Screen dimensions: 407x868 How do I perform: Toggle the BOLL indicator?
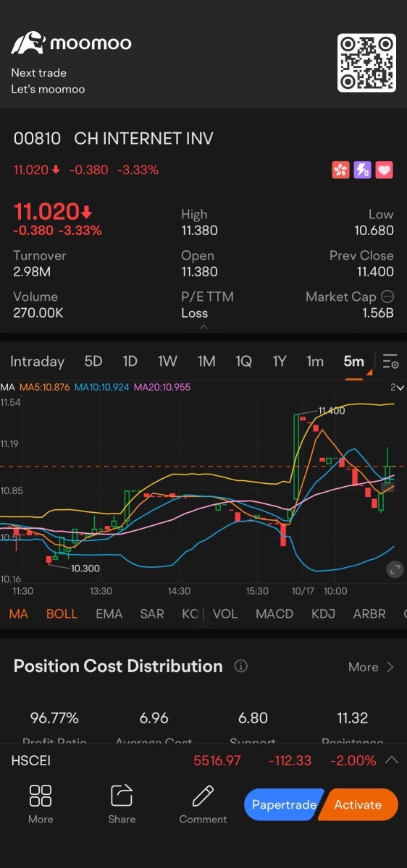(62, 613)
